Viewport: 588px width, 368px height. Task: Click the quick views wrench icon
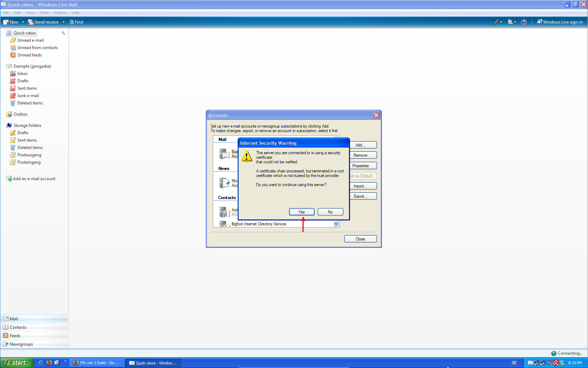[x=63, y=33]
